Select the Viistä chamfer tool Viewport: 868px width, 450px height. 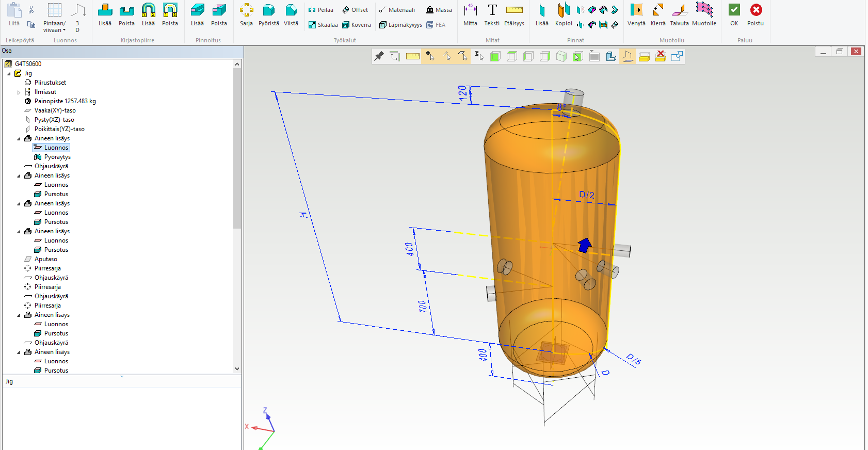tap(291, 14)
